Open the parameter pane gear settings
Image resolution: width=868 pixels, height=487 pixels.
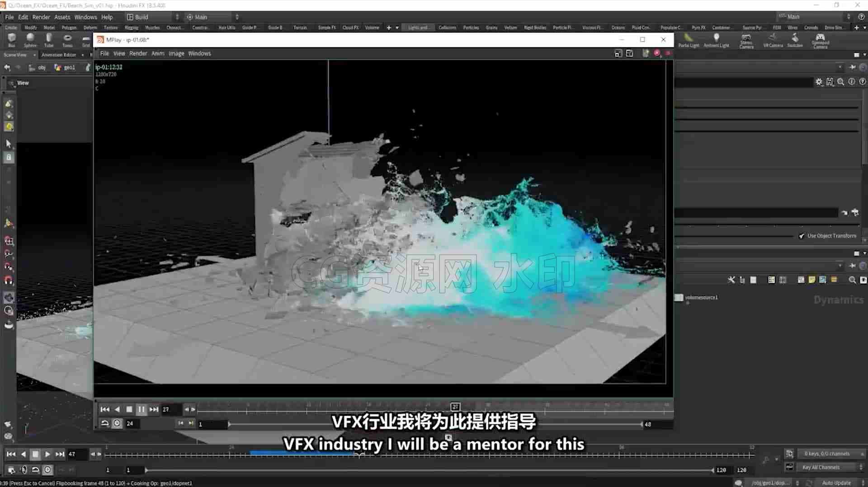[x=819, y=82]
